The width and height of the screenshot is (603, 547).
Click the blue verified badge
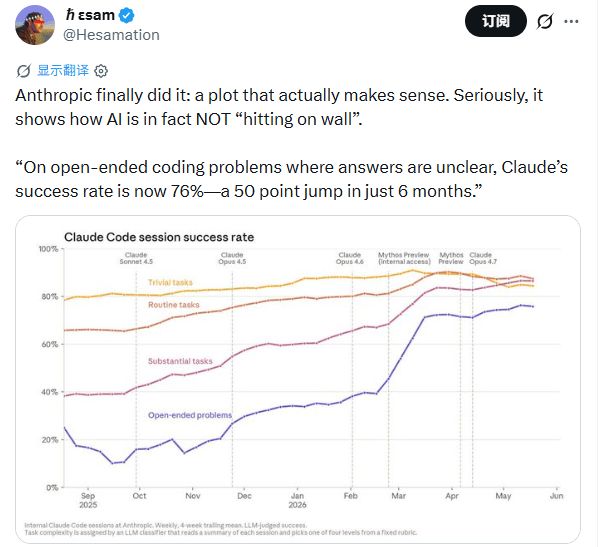[x=127, y=15]
